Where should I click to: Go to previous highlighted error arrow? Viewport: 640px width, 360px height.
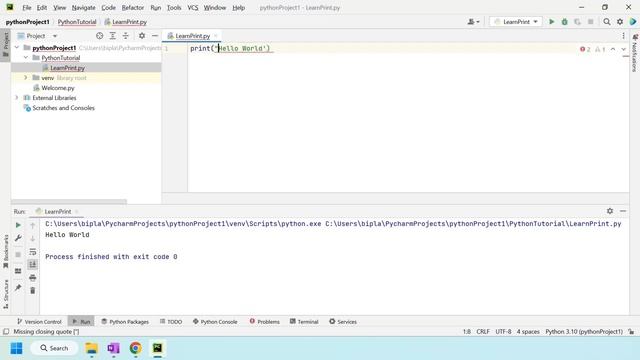pyautogui.click(x=613, y=49)
